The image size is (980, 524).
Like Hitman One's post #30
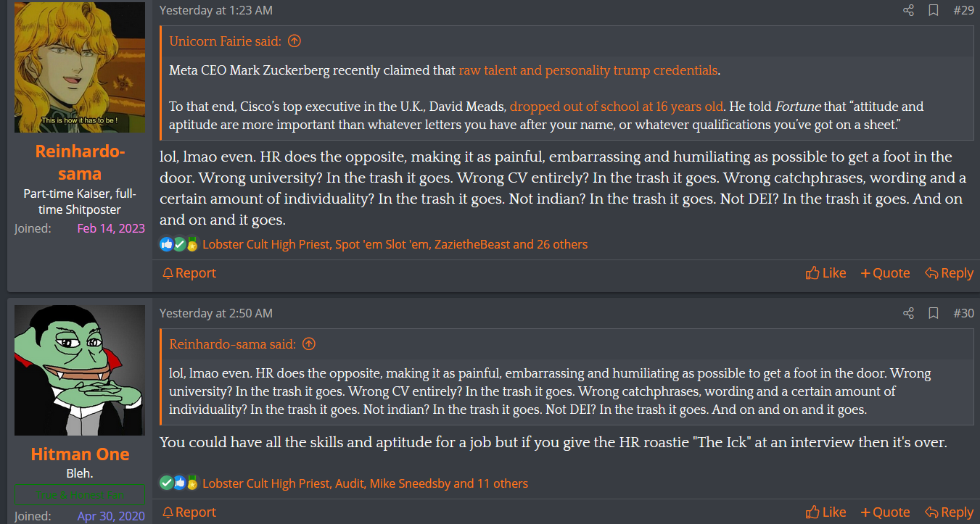825,512
